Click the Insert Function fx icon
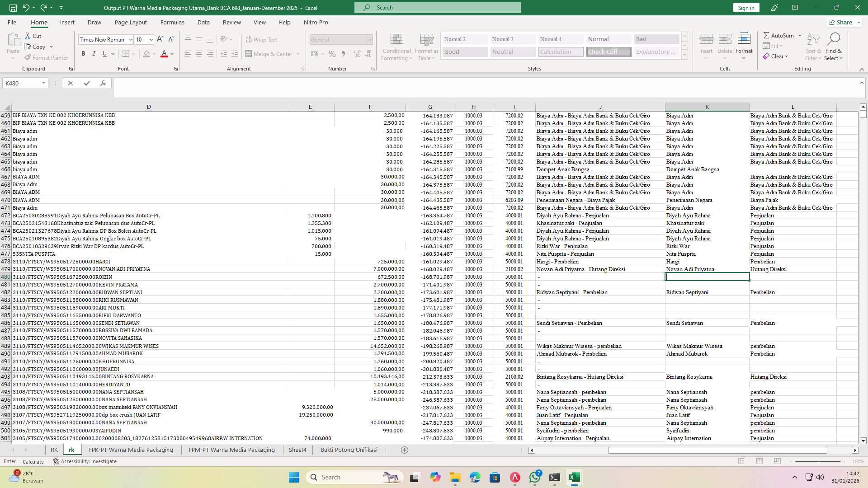The height and width of the screenshot is (488, 868). 103,83
